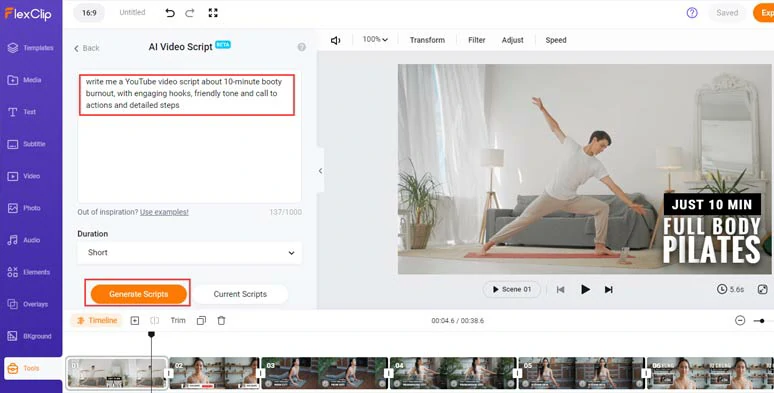The image size is (774, 393).
Task: Click the Generate Scripts button
Action: [139, 294]
